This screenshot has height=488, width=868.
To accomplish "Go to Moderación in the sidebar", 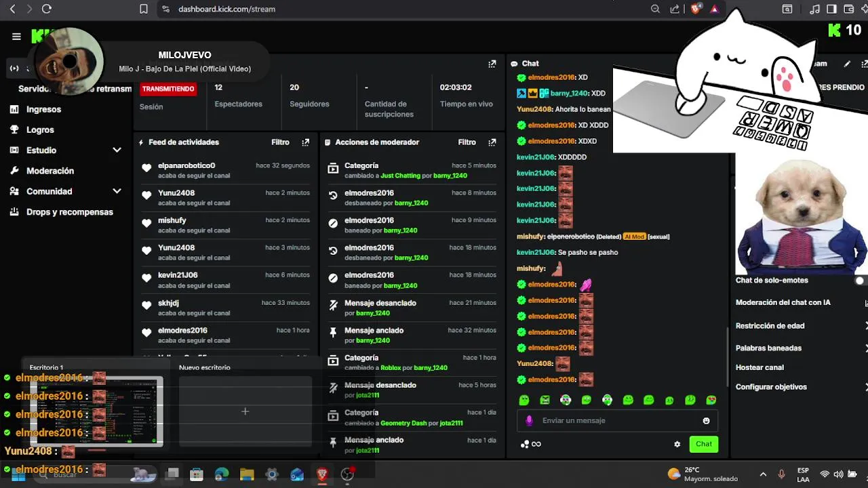I will click(50, 171).
